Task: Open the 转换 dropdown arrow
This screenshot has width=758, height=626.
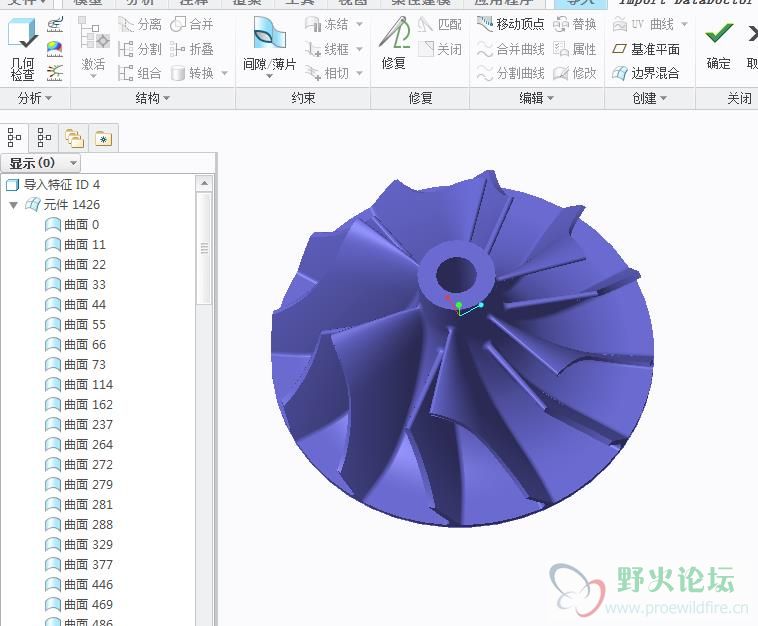Action: (x=224, y=73)
